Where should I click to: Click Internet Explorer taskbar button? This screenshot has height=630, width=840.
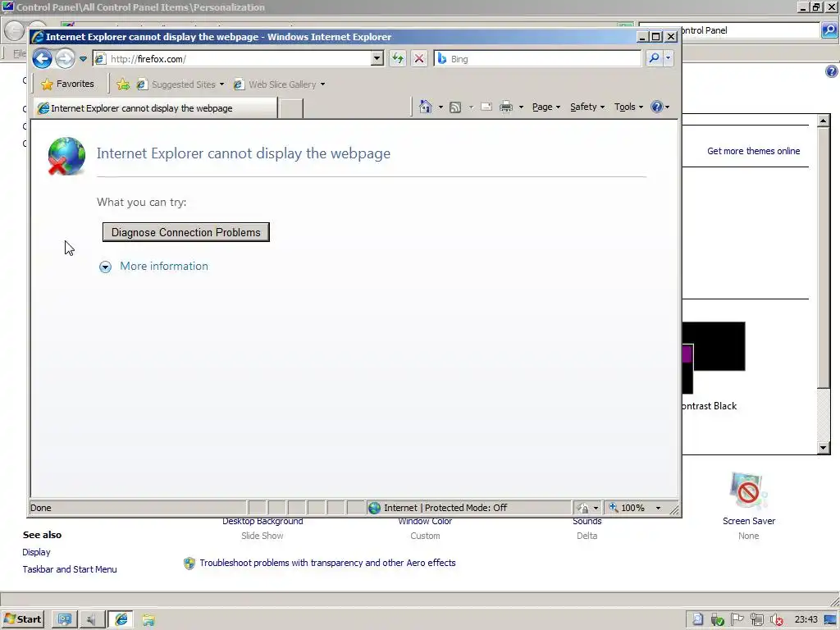click(121, 619)
